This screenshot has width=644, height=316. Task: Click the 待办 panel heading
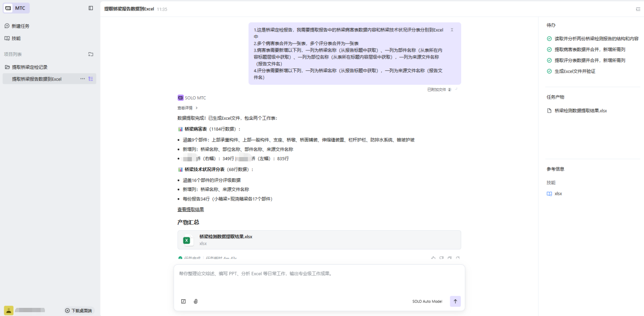[551, 25]
